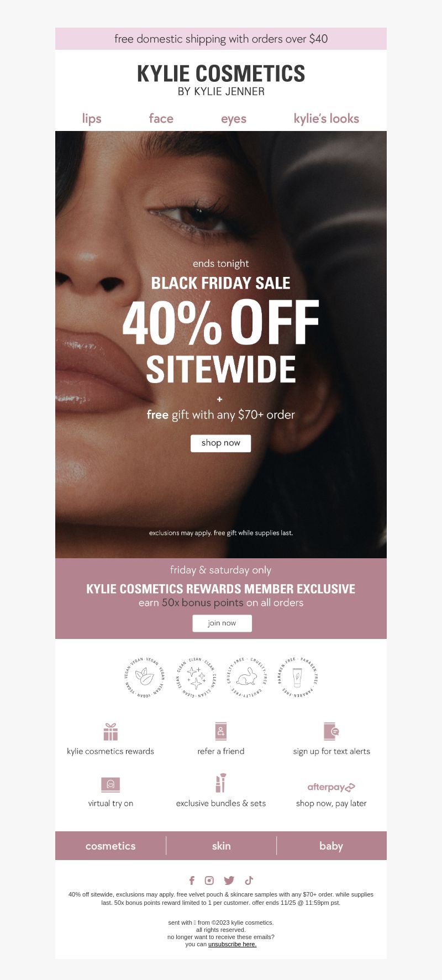
Task: Select the baby tab in footer bar
Action: pyautogui.click(x=331, y=846)
